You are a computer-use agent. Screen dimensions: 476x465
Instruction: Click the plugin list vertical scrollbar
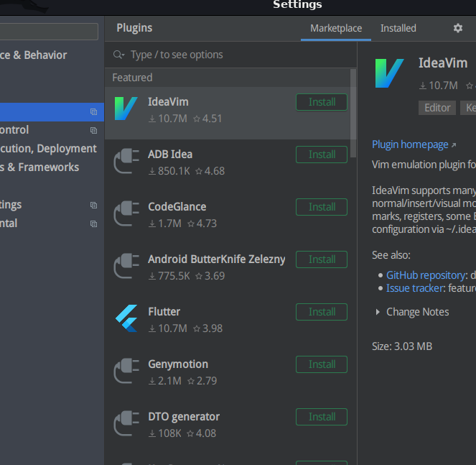(x=353, y=113)
